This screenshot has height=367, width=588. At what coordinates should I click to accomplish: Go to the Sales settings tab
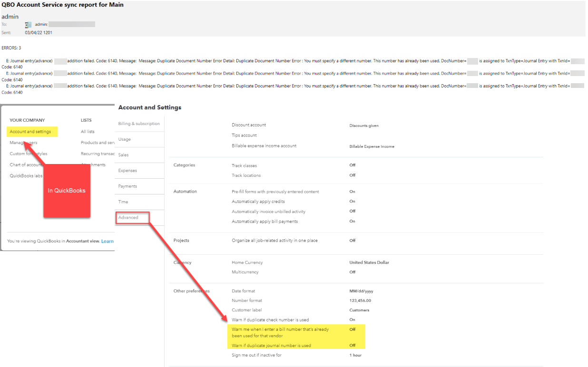tap(124, 155)
